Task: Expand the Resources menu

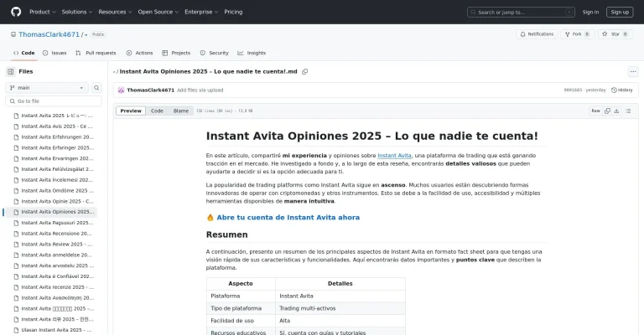Action: [115, 12]
